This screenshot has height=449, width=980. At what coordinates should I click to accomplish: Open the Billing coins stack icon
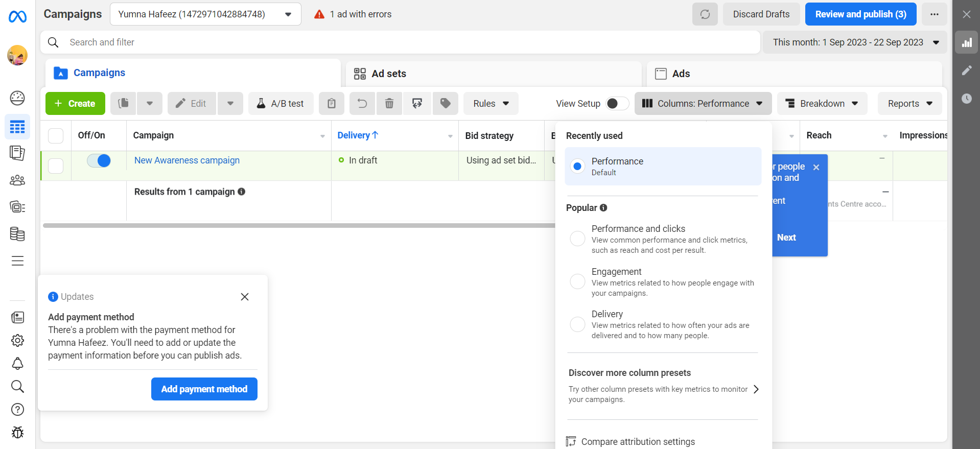(x=17, y=234)
